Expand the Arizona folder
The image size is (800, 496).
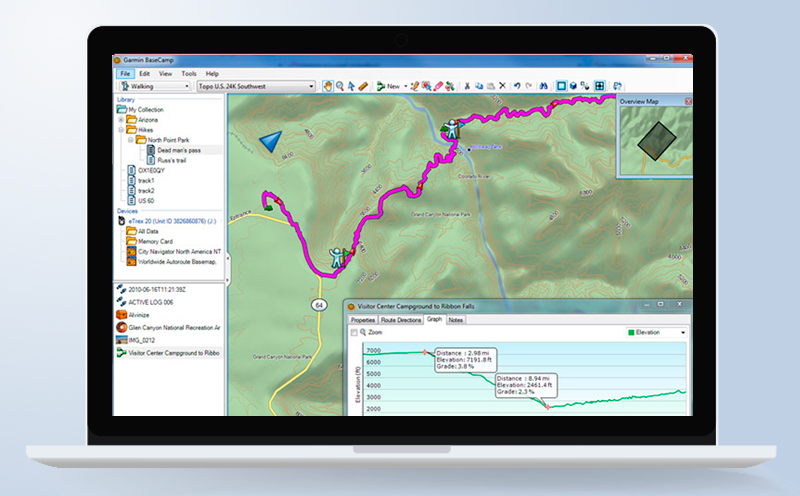pos(121,120)
